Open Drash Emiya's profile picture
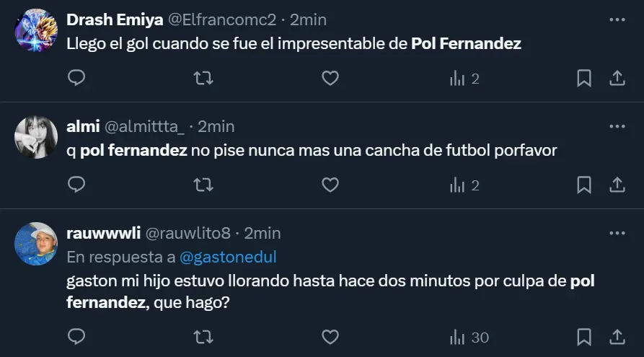 pos(35,30)
